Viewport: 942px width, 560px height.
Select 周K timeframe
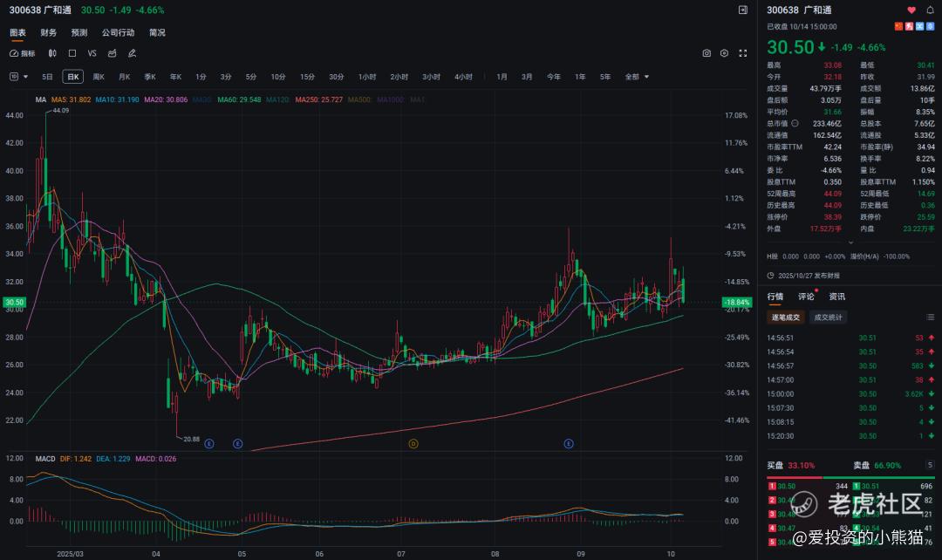(x=99, y=77)
